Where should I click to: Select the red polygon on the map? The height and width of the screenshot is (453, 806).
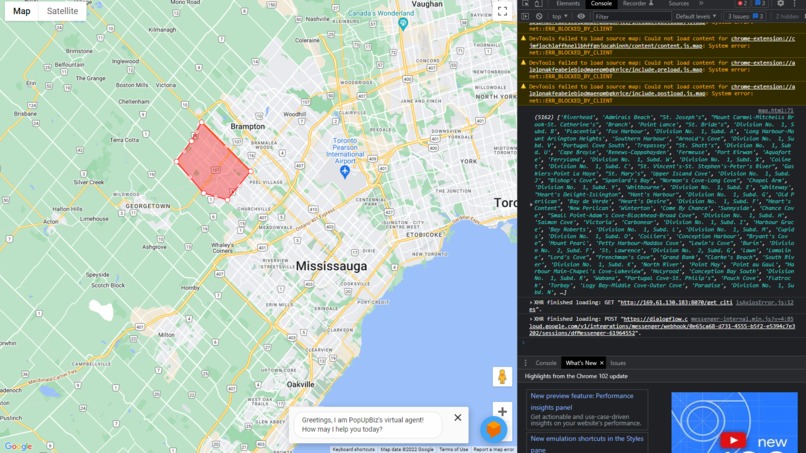click(x=212, y=162)
